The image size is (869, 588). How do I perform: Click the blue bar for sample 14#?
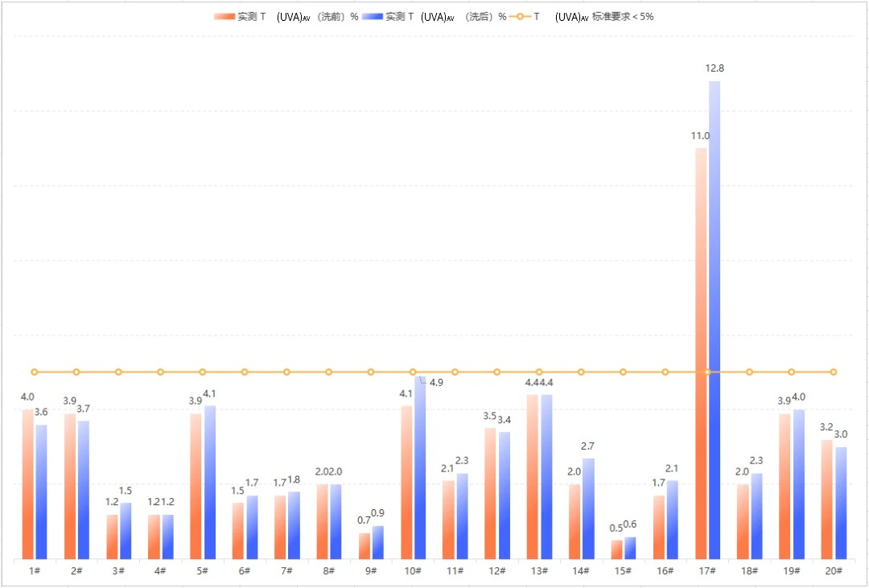(x=588, y=508)
